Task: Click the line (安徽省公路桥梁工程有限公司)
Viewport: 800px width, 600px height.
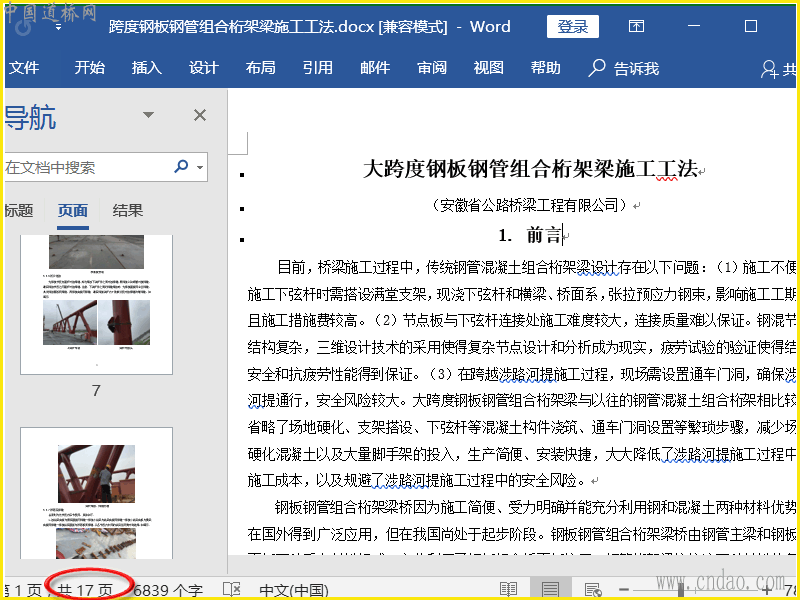Action: pyautogui.click(x=530, y=205)
